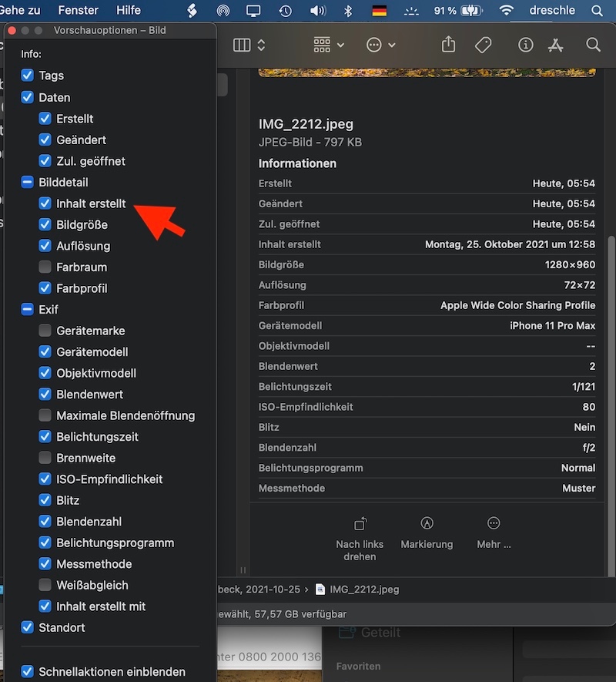Click the Info icon in toolbar
The image size is (616, 682).
(526, 45)
